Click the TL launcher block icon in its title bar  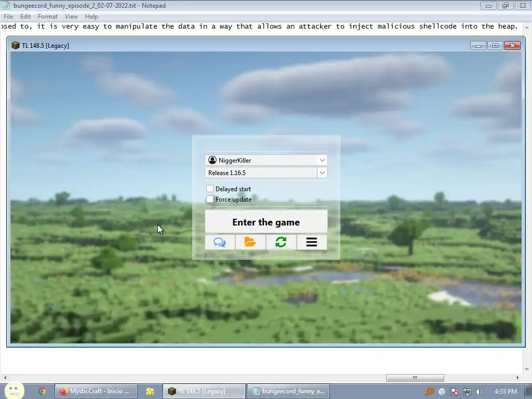pyautogui.click(x=15, y=46)
